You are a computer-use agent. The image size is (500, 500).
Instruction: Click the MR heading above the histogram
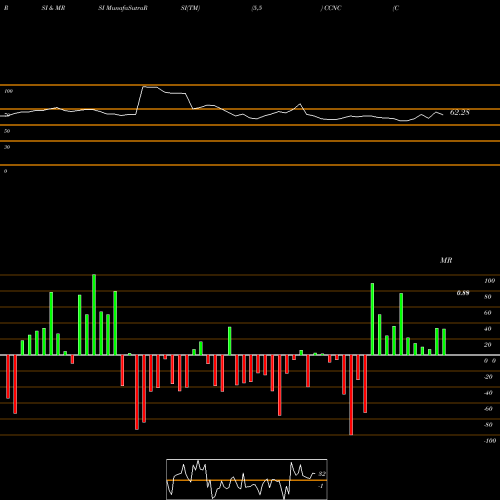[x=446, y=260]
